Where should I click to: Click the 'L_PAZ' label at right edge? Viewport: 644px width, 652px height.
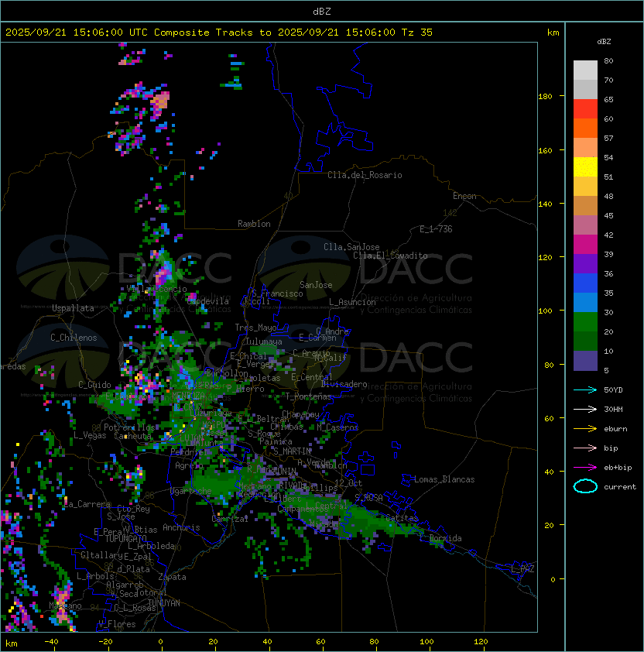(x=522, y=569)
